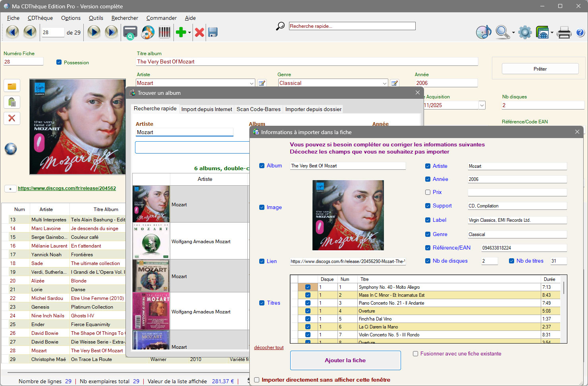
Task: Enable the Prix checkbox
Action: pos(428,192)
